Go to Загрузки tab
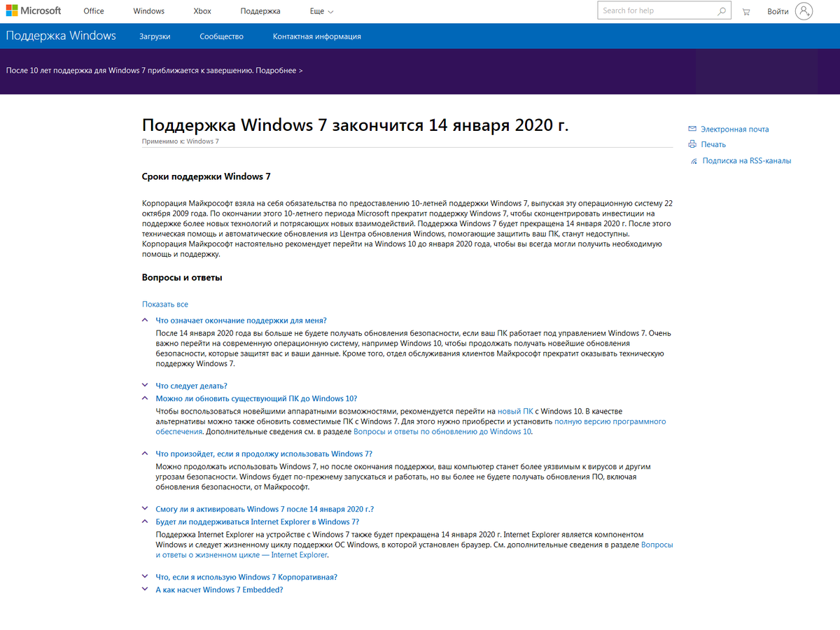Viewport: 840px width, 630px height. 155,36
